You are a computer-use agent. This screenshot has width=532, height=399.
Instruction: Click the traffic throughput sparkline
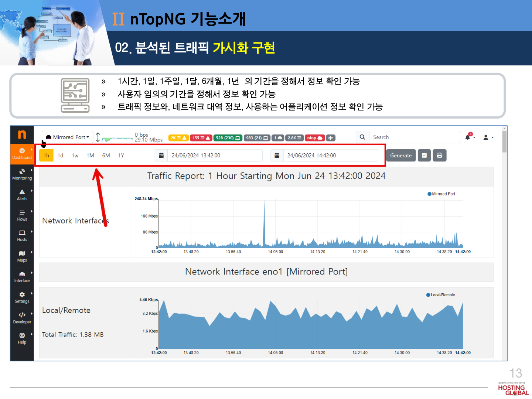coord(117,139)
